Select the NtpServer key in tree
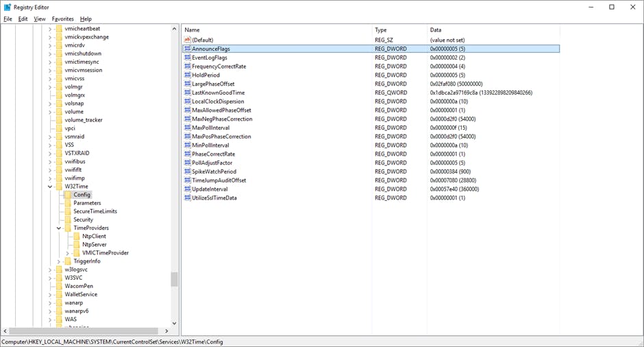The height and width of the screenshot is (347, 644). pyautogui.click(x=94, y=244)
